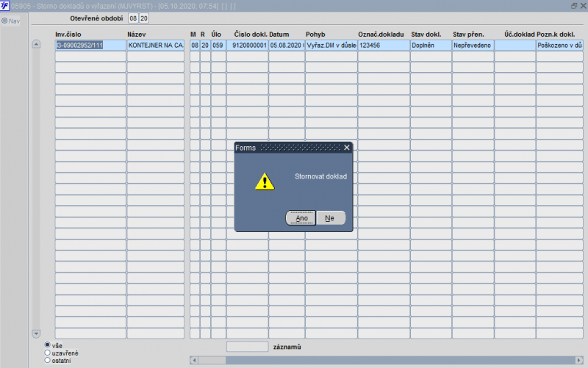
Task: Click the Inv.číslo field 3-09002952/111
Action: 90,46
